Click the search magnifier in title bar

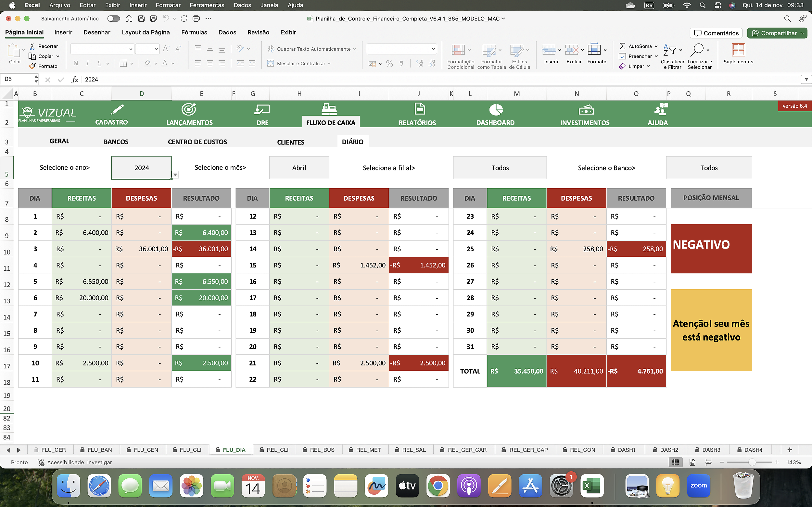tap(787, 19)
